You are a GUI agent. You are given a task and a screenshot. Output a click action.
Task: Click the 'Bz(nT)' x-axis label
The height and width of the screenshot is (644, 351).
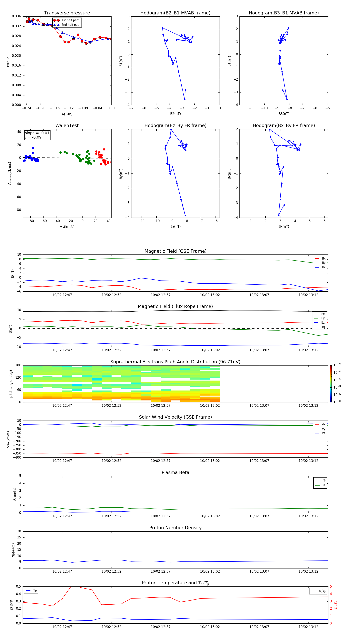175,227
